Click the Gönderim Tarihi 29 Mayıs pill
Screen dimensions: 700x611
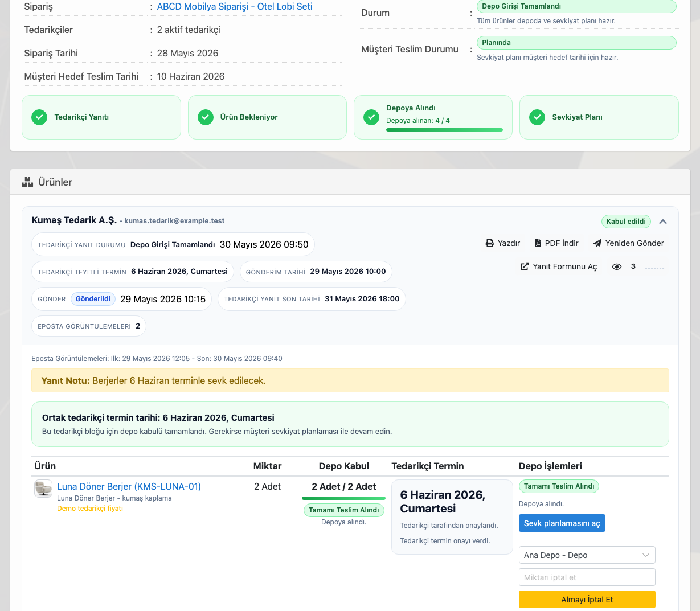[316, 272]
